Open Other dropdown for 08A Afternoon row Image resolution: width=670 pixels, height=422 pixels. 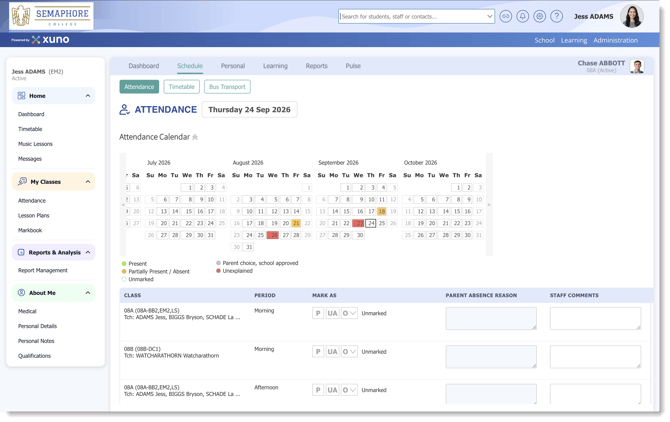[349, 390]
